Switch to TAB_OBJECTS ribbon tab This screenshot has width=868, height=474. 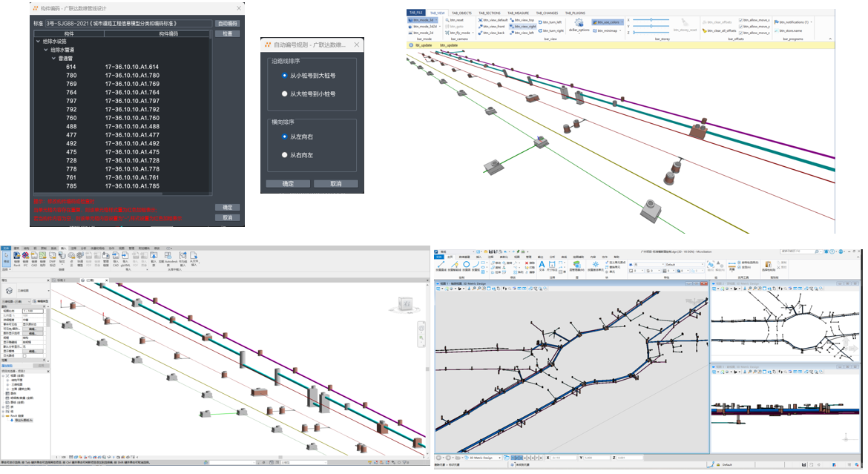pyautogui.click(x=463, y=13)
